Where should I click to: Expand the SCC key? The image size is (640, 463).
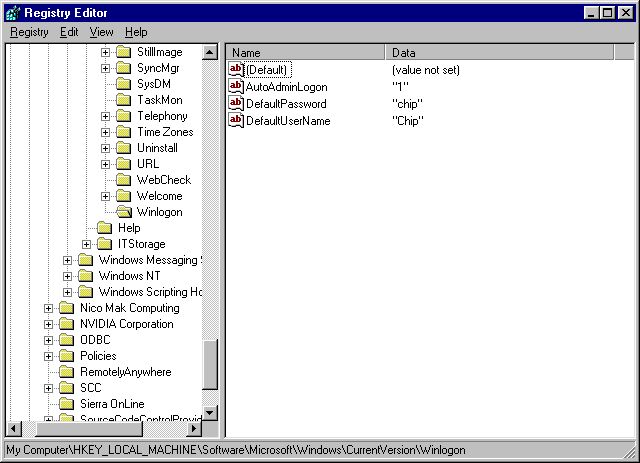(48, 389)
